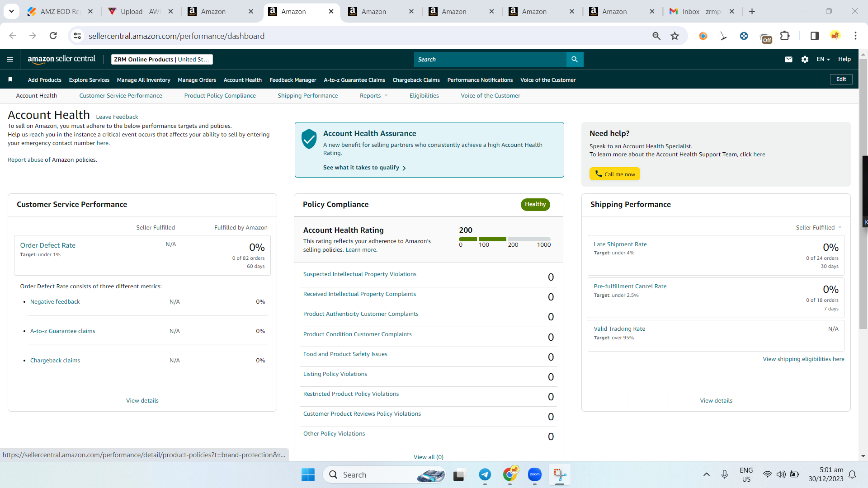This screenshot has height=488, width=868.
Task: Open Zoom from the taskbar
Action: 534,474
